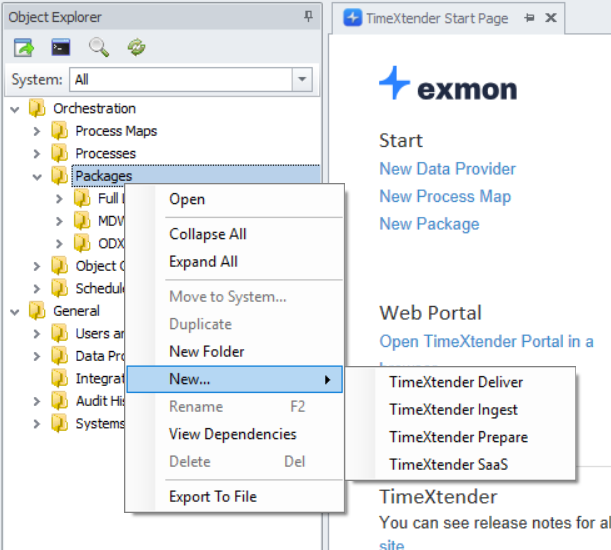Click the New Package link

[x=429, y=224]
